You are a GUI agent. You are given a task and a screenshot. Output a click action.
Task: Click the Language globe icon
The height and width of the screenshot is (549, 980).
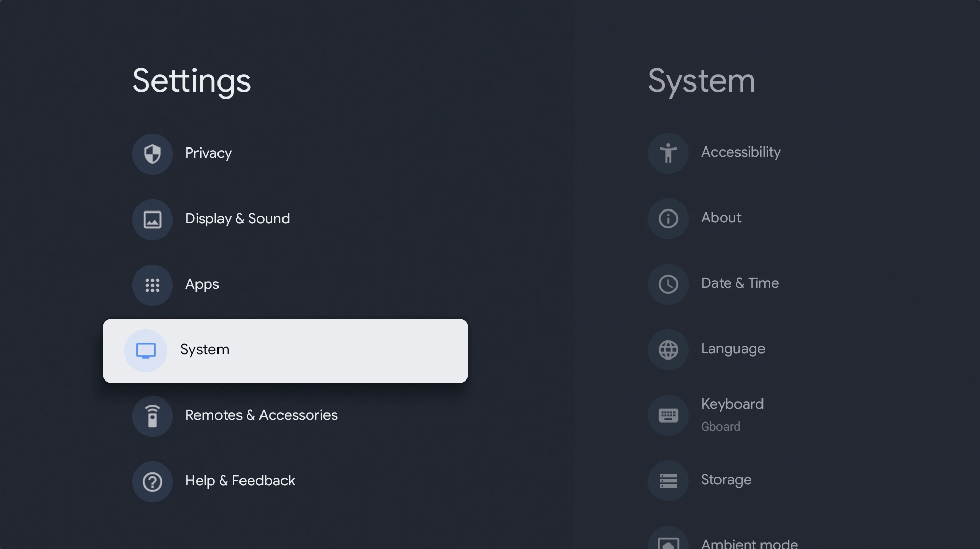click(667, 349)
